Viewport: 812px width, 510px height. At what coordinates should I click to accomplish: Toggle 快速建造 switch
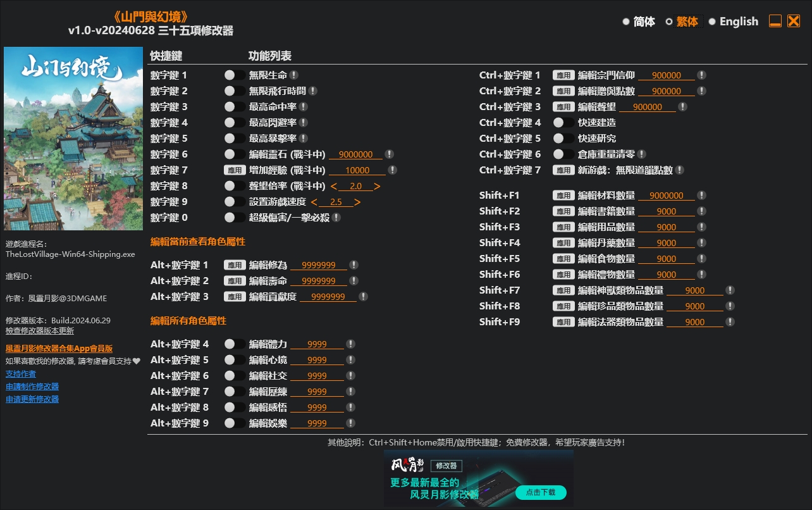coord(563,123)
